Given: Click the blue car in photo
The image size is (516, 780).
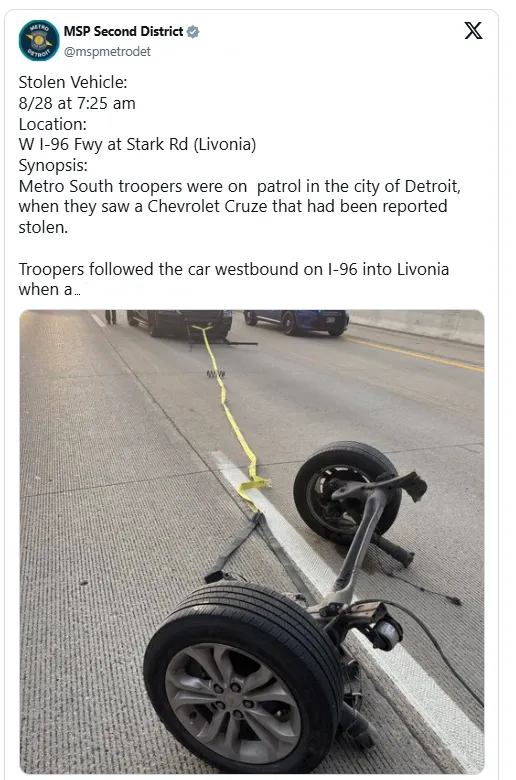Looking at the screenshot, I should click(297, 321).
